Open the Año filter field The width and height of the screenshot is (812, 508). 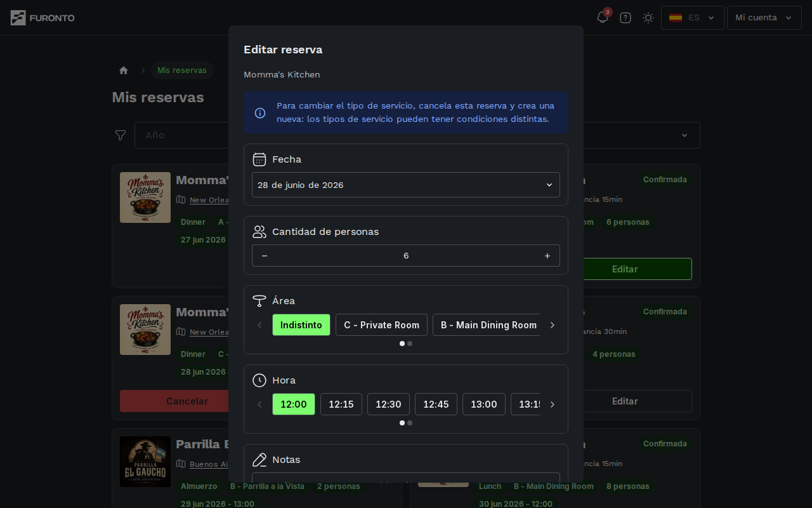click(x=181, y=135)
